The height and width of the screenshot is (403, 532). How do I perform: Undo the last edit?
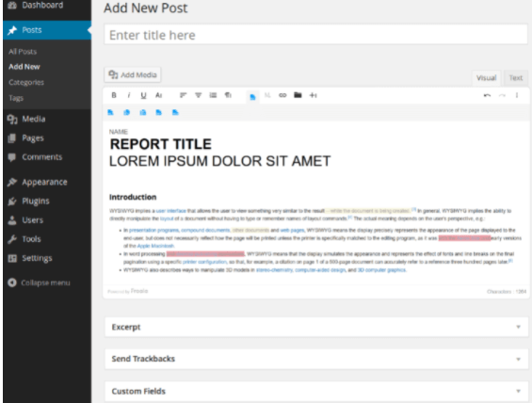click(x=487, y=95)
